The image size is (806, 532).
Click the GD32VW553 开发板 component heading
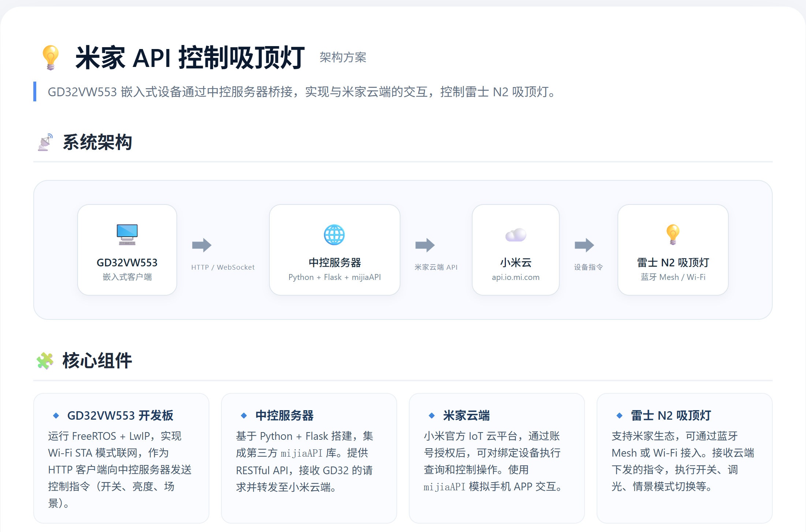pos(120,415)
